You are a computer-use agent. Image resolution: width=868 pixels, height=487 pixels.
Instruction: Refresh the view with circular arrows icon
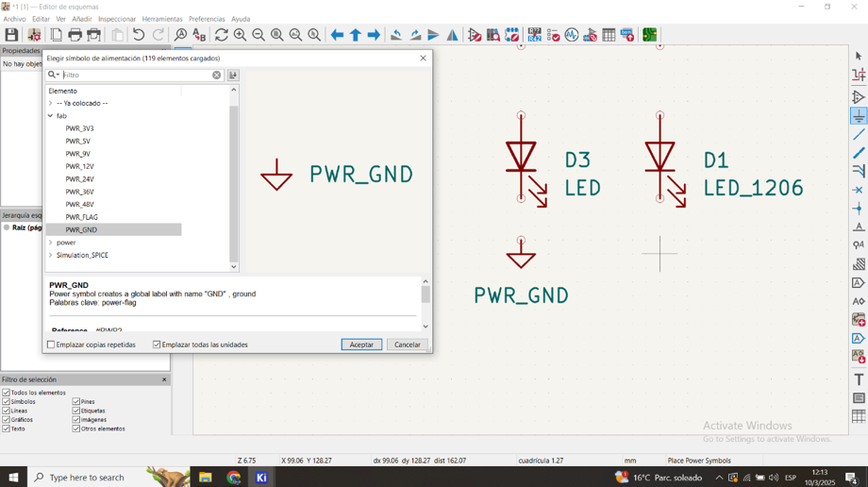pyautogui.click(x=222, y=35)
